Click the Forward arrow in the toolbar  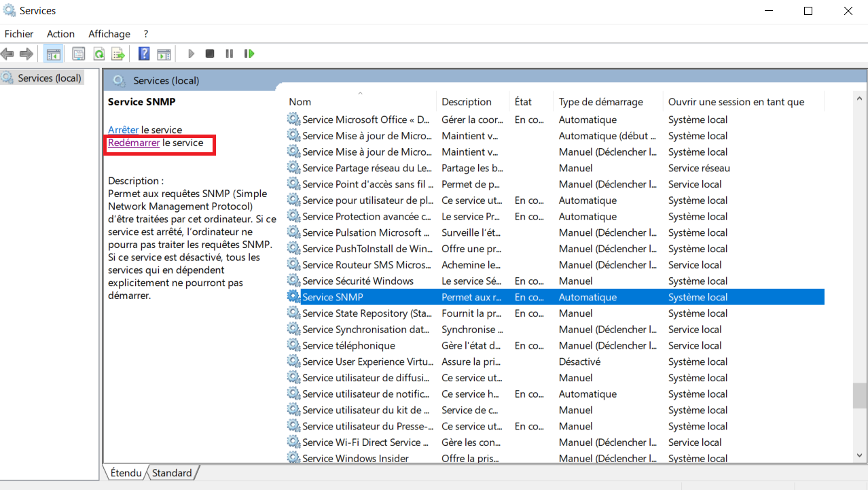26,54
